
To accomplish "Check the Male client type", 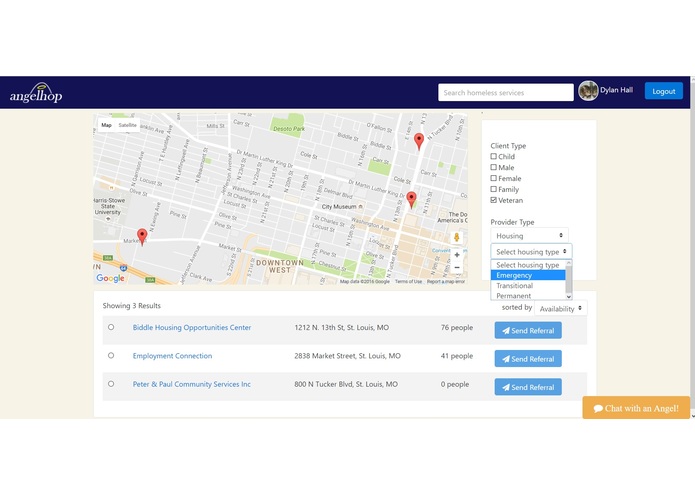I will (493, 167).
